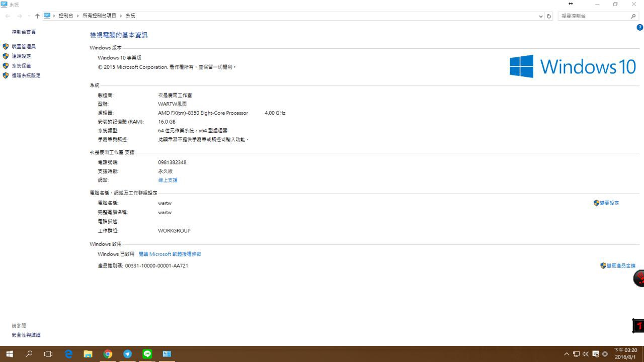Click the WARTW風雨 model value
The width and height of the screenshot is (644, 362).
point(173,104)
